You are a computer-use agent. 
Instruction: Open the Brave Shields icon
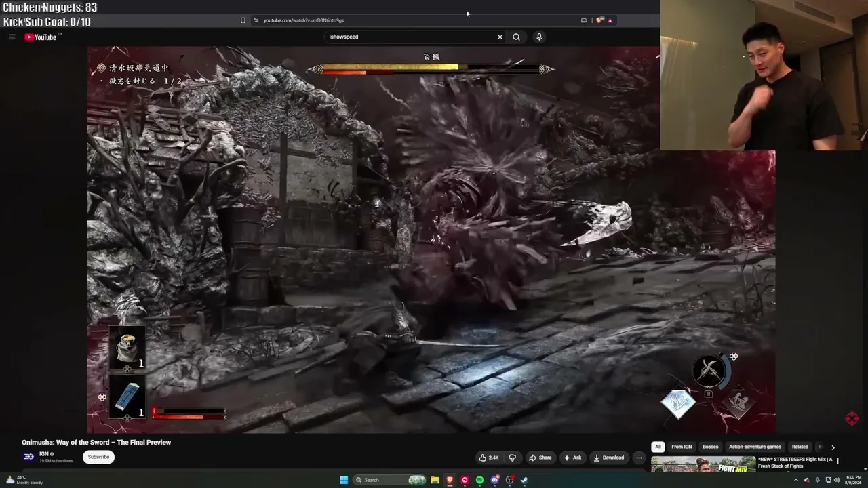click(x=599, y=20)
